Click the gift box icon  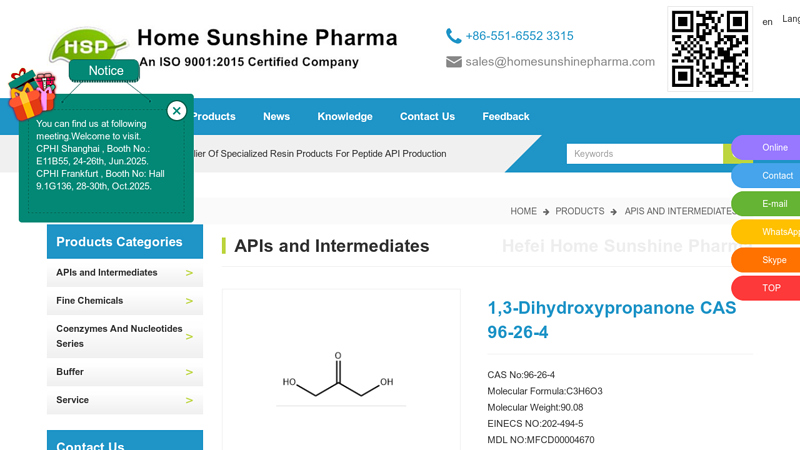tap(32, 94)
